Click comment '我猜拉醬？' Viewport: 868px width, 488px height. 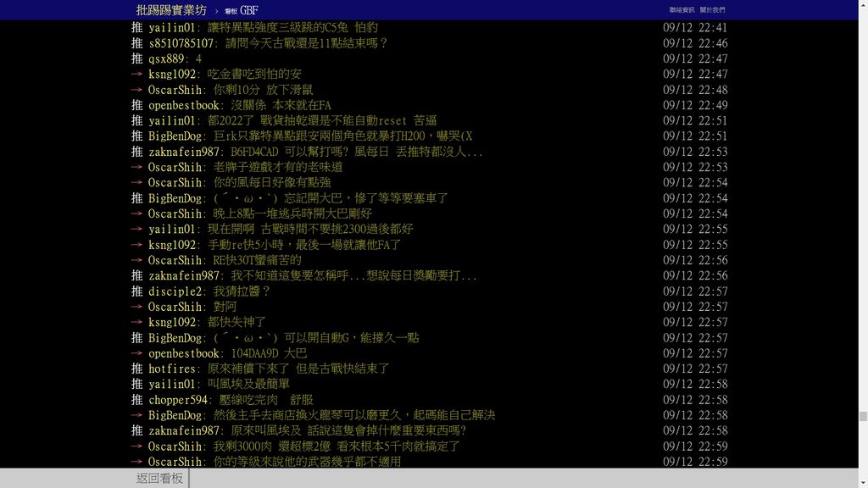[242, 291]
